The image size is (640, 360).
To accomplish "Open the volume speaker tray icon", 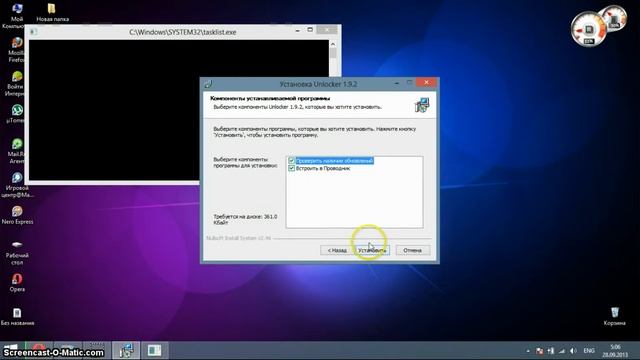I will (573, 351).
